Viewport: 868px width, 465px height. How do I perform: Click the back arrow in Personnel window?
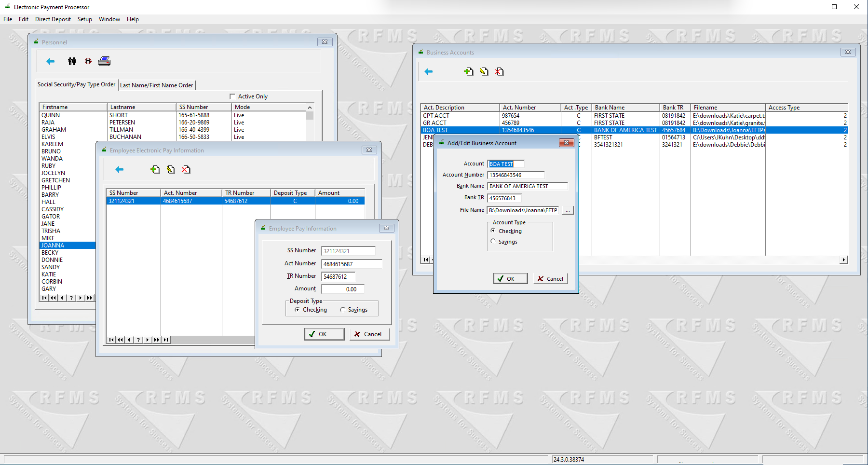pos(50,61)
